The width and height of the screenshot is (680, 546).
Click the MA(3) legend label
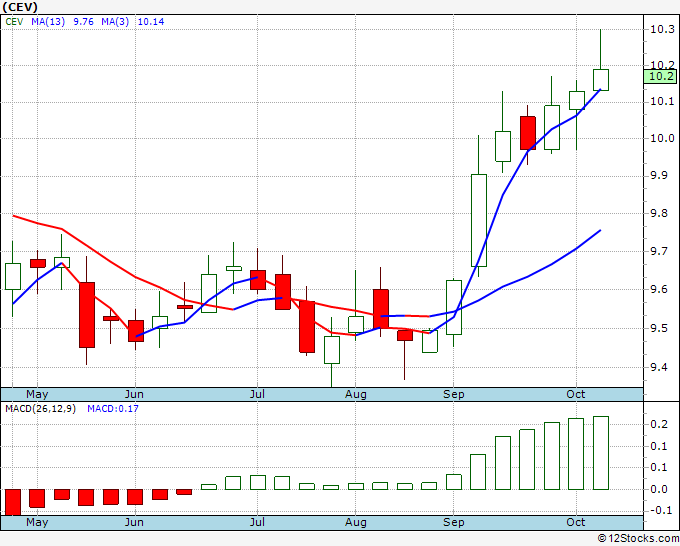click(115, 22)
